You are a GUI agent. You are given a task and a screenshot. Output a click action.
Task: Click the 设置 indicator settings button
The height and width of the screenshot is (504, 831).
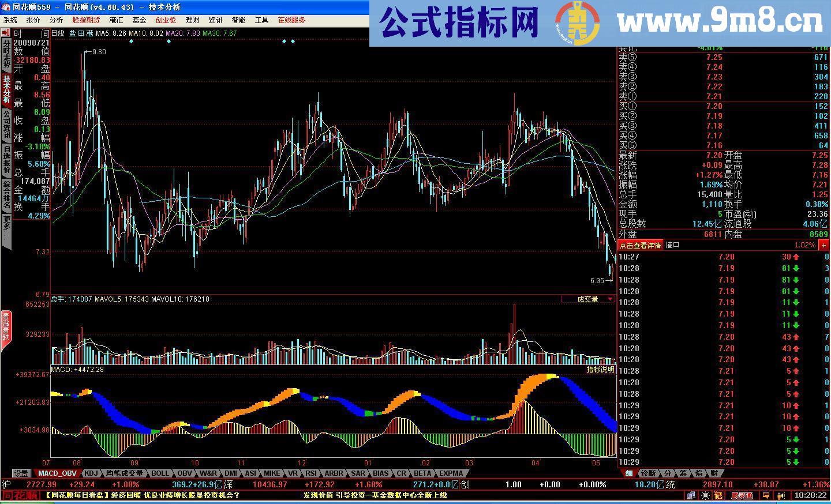[21, 473]
